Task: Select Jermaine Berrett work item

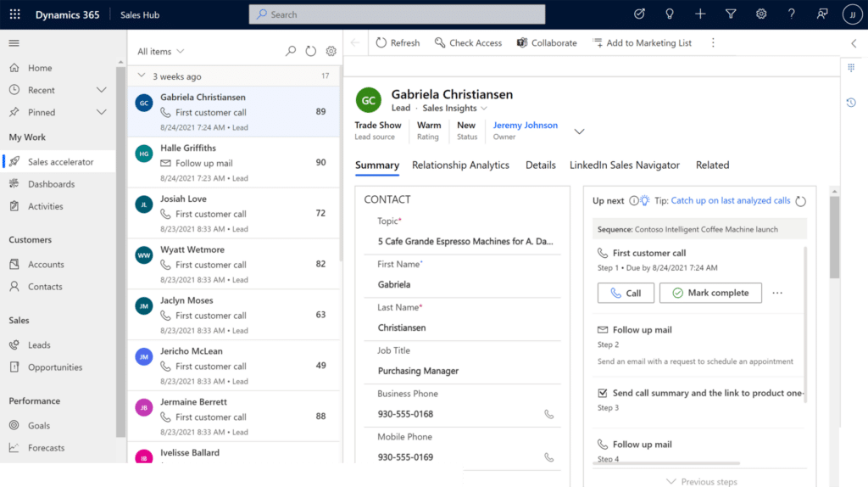Action: point(234,417)
